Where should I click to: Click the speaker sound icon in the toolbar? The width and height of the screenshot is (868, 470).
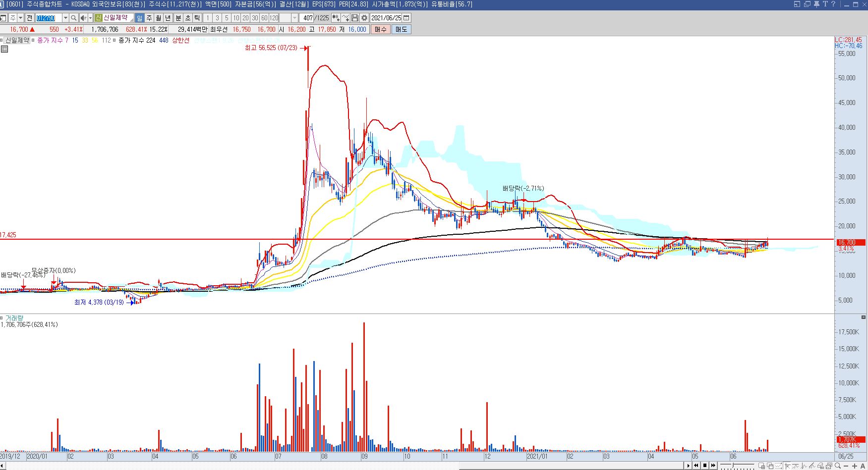point(83,18)
